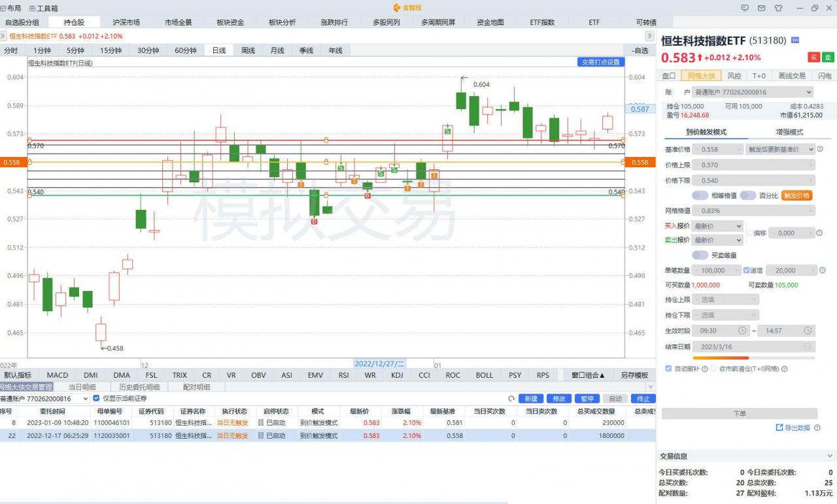Click the 导出数据 link
Screen dimensions: 837x504
pyautogui.click(x=796, y=428)
